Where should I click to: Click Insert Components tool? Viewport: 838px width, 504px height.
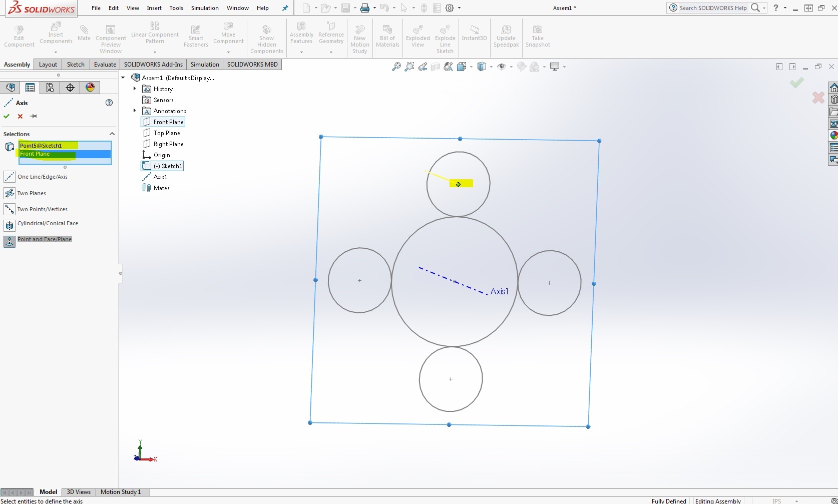(56, 33)
